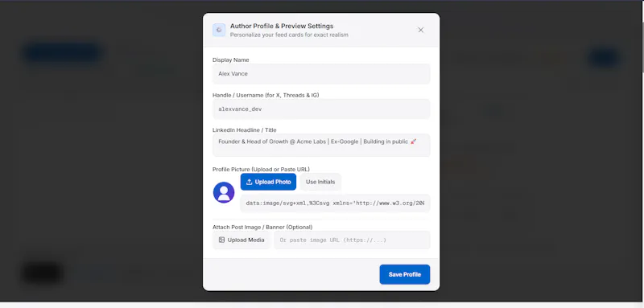Click the "LinkedIn Headline / Title" label
Image resolution: width=644 pixels, height=308 pixels.
coord(245,130)
